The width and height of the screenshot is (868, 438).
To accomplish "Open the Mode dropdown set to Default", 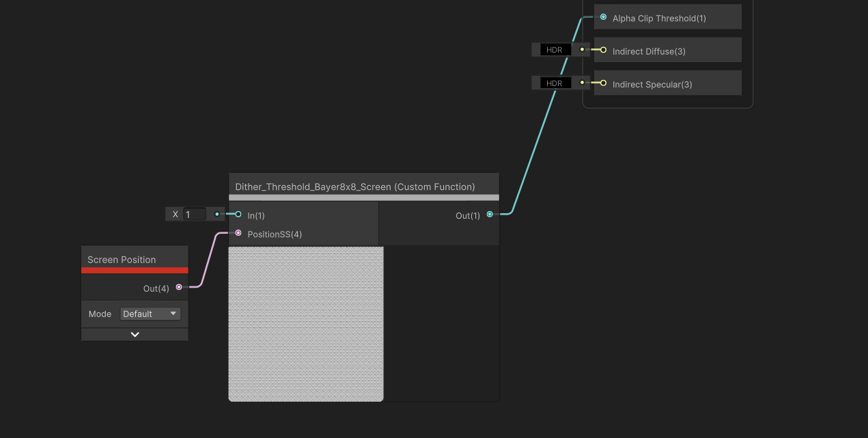I will (x=150, y=314).
